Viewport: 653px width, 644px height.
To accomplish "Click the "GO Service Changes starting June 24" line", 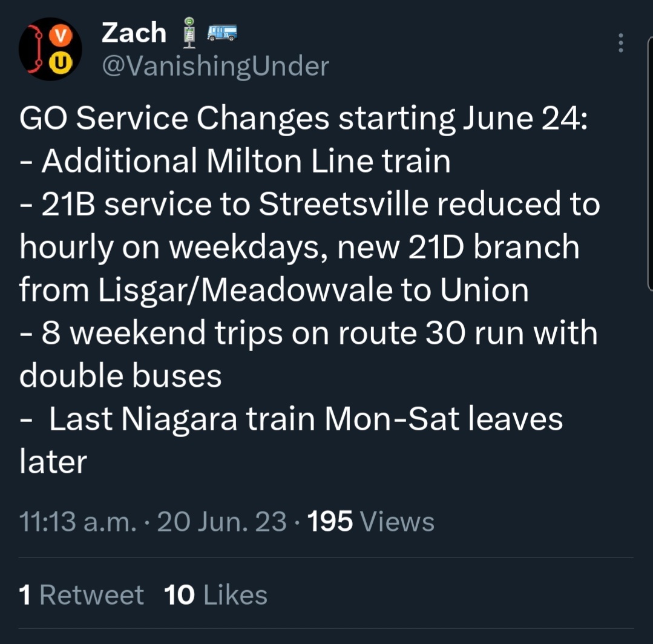I will [x=303, y=119].
